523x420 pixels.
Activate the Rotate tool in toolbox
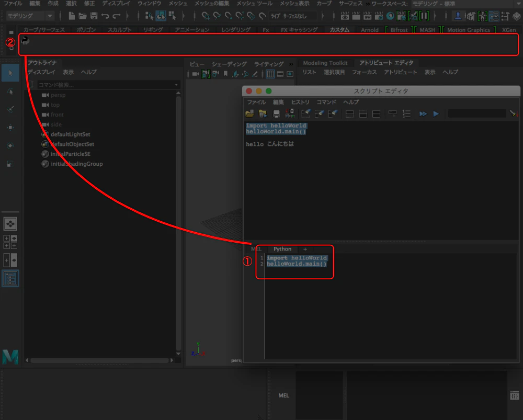tap(10, 145)
